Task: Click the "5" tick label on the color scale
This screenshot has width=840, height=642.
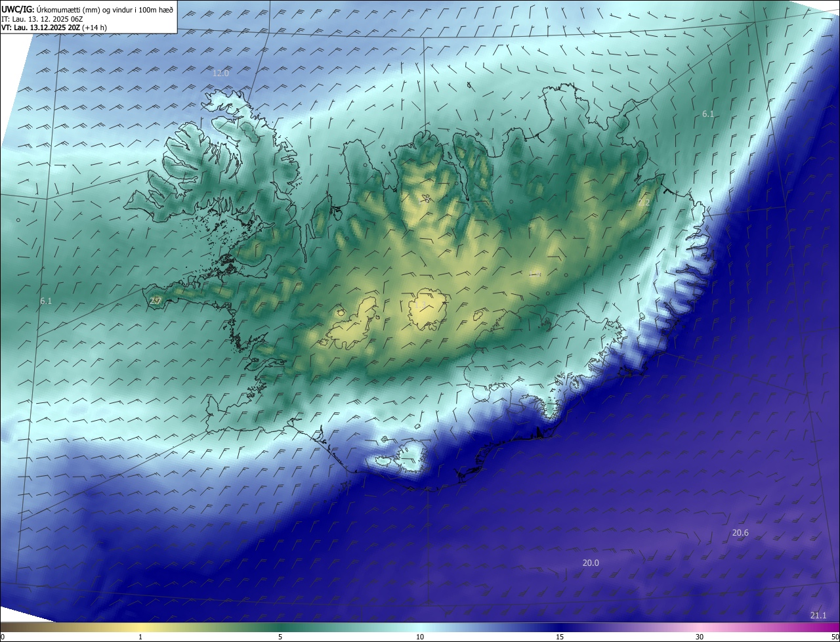Action: coord(280,637)
